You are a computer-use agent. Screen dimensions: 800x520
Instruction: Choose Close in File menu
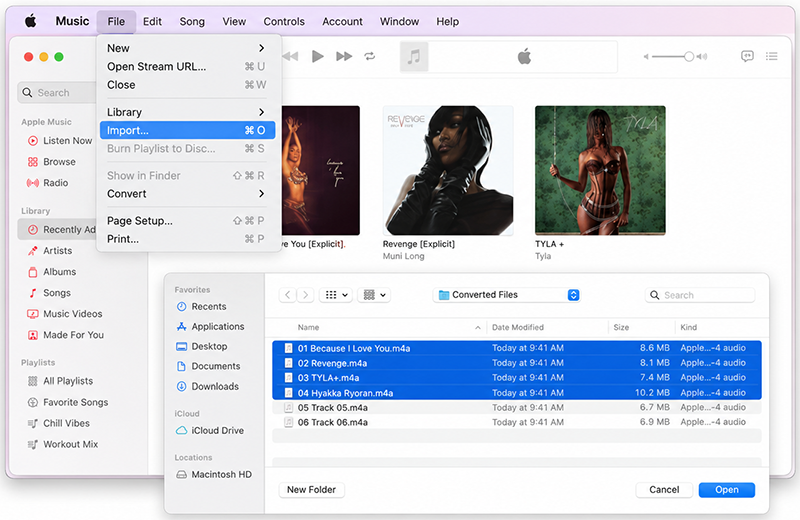pyautogui.click(x=187, y=85)
